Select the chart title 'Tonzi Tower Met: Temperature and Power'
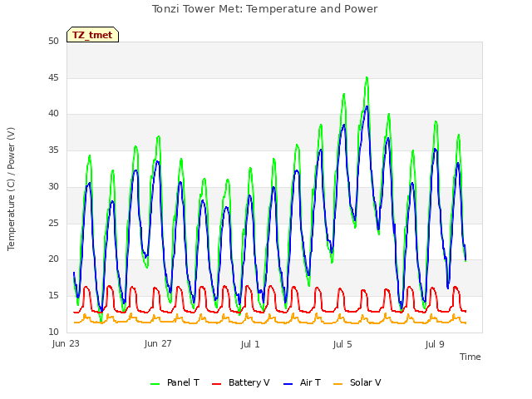Image resolution: width=532 pixels, height=399 pixels. pyautogui.click(x=264, y=9)
